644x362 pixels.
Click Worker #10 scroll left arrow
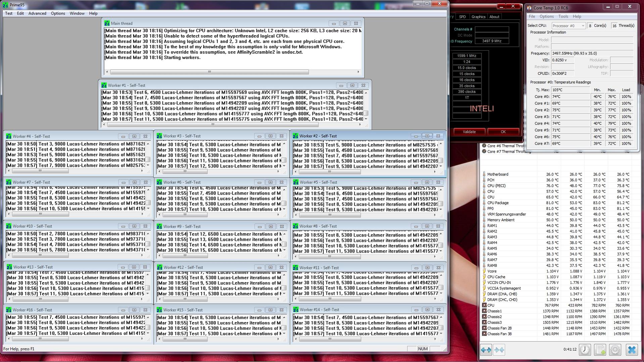click(x=9, y=255)
